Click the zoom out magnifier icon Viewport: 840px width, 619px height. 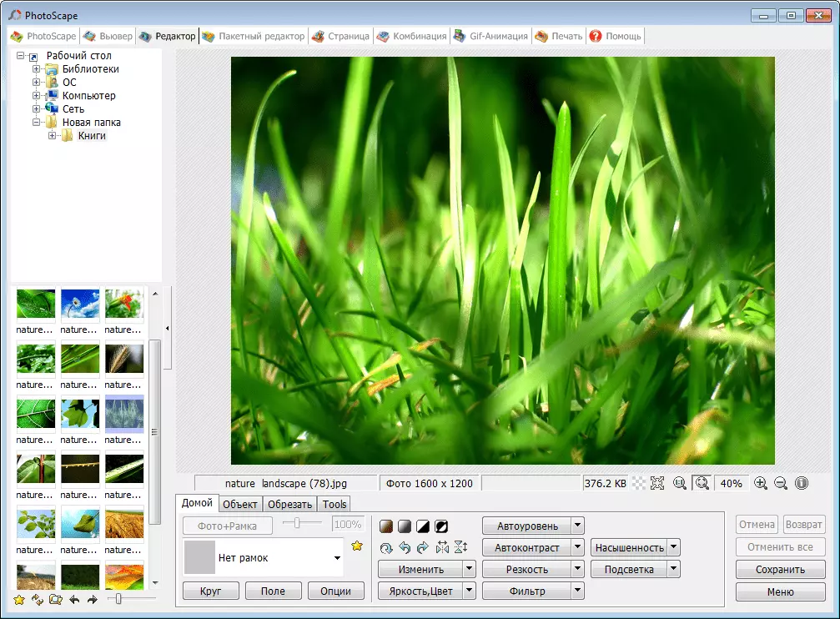click(x=781, y=483)
